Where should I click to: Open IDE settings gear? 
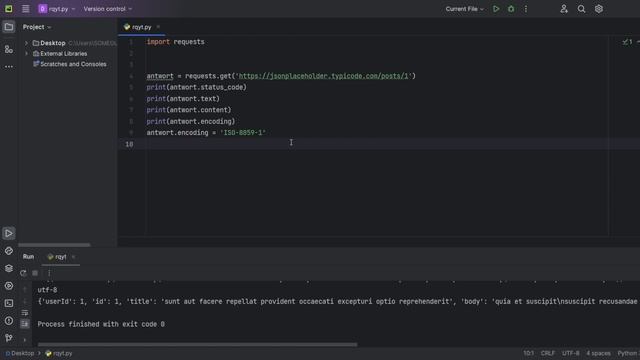[x=598, y=9]
